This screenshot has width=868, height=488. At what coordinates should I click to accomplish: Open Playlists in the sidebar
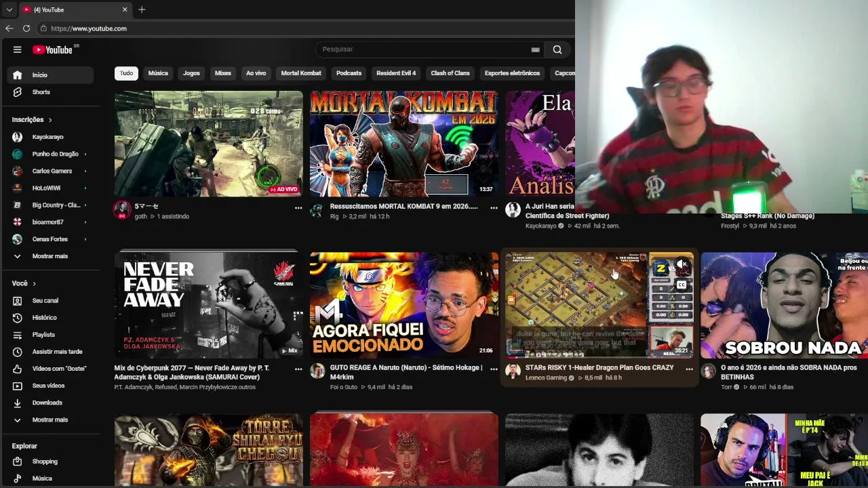(50, 335)
